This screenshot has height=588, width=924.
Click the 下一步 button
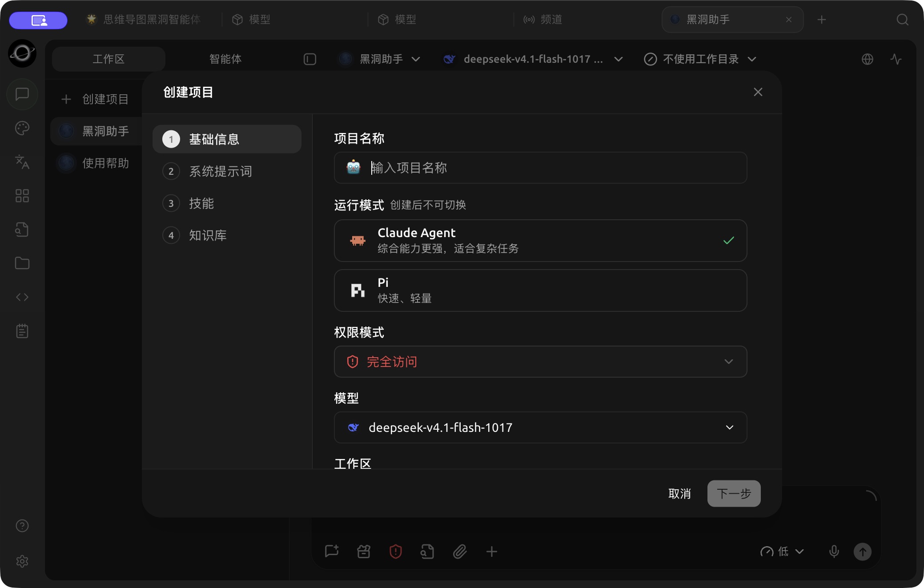click(x=734, y=494)
